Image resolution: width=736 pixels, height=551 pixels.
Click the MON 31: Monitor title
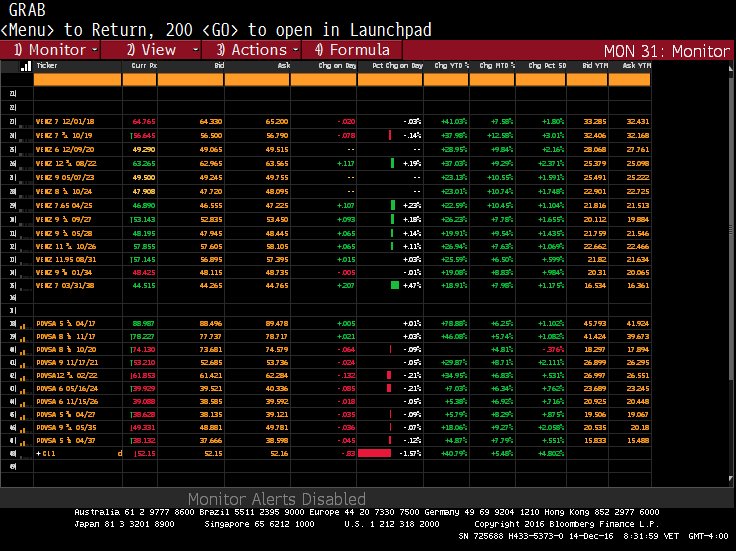[x=667, y=51]
